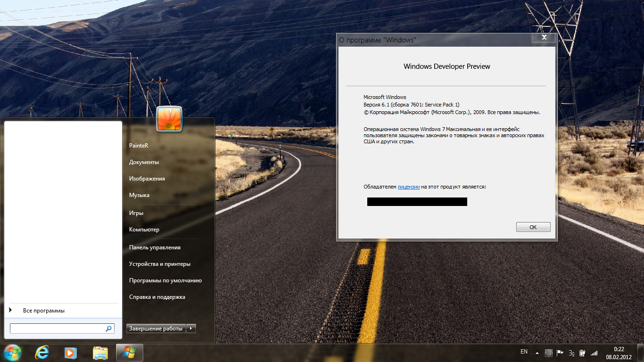The image size is (644, 362).
Task: Open Панель управления
Action: coord(155,247)
